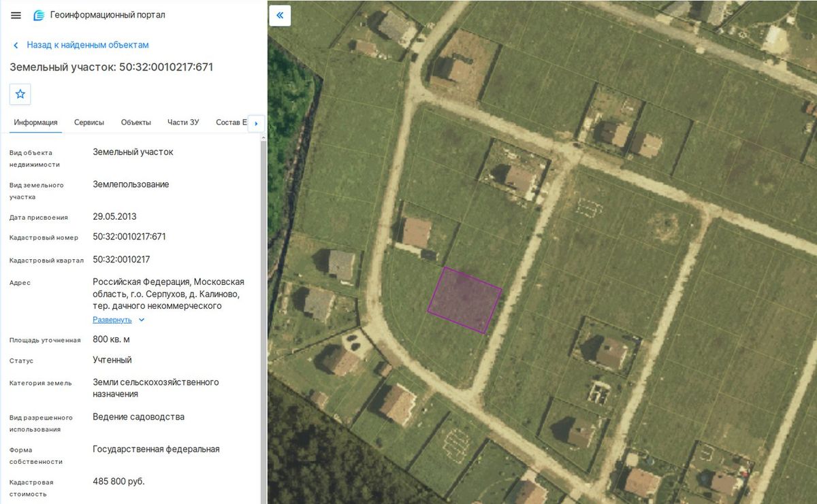The image size is (817, 504).
Task: Switch to the Сервисы tab
Action: point(89,122)
